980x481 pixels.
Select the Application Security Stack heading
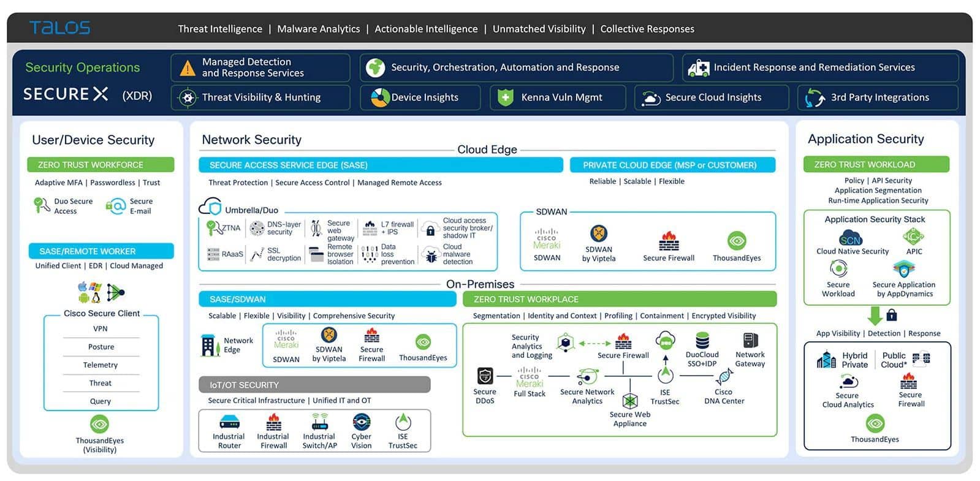(x=875, y=219)
